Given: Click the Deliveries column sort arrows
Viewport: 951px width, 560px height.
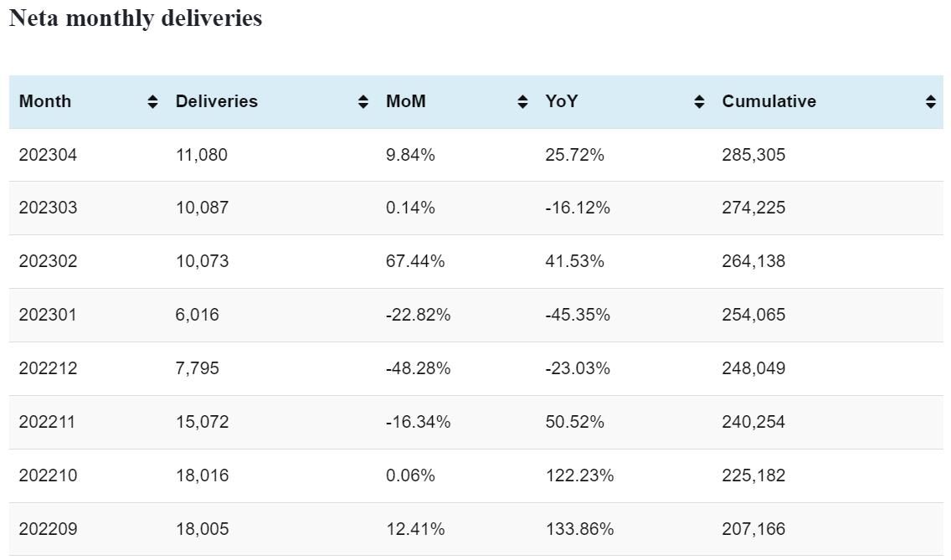Looking at the screenshot, I should click(363, 102).
